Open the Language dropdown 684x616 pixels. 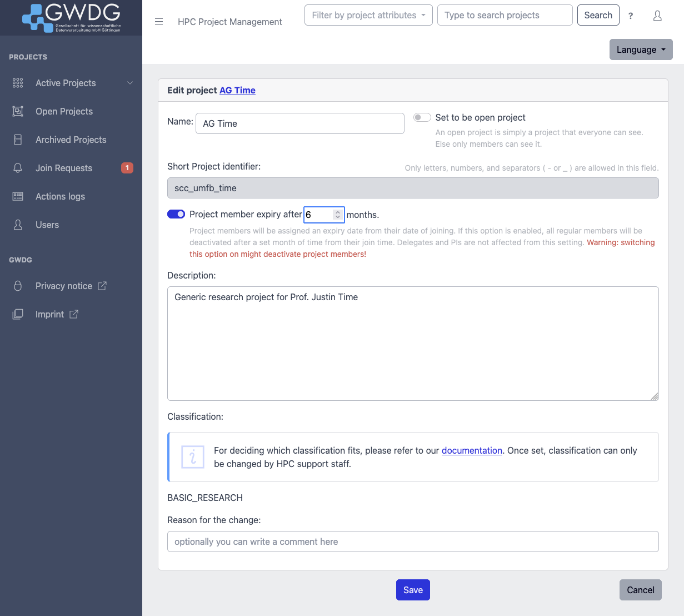point(641,49)
